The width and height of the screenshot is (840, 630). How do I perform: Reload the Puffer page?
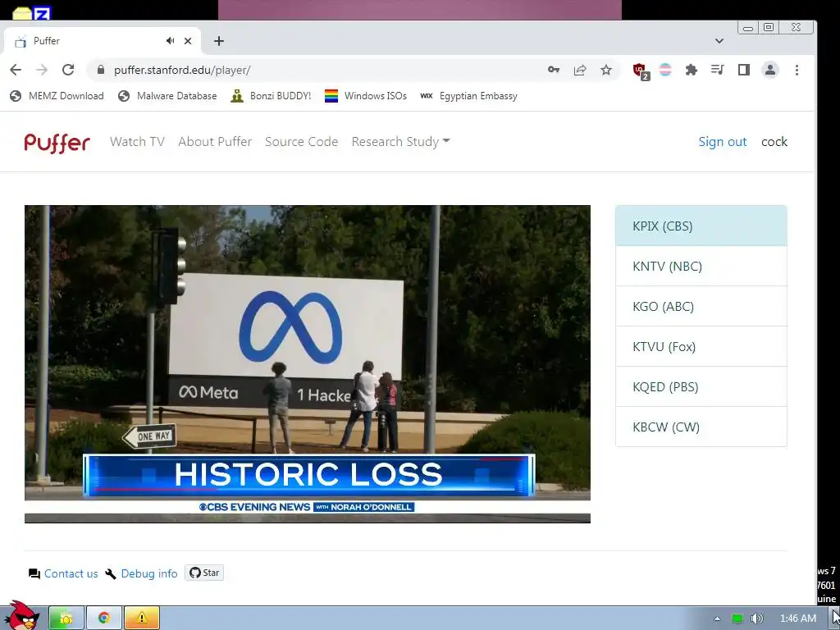pos(68,70)
